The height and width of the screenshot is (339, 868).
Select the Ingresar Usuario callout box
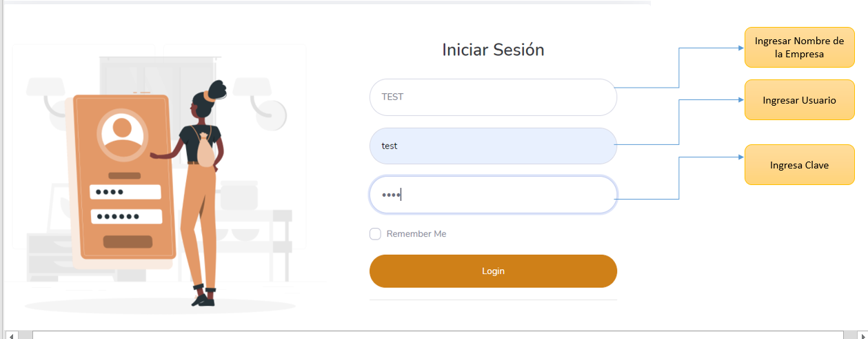point(799,100)
